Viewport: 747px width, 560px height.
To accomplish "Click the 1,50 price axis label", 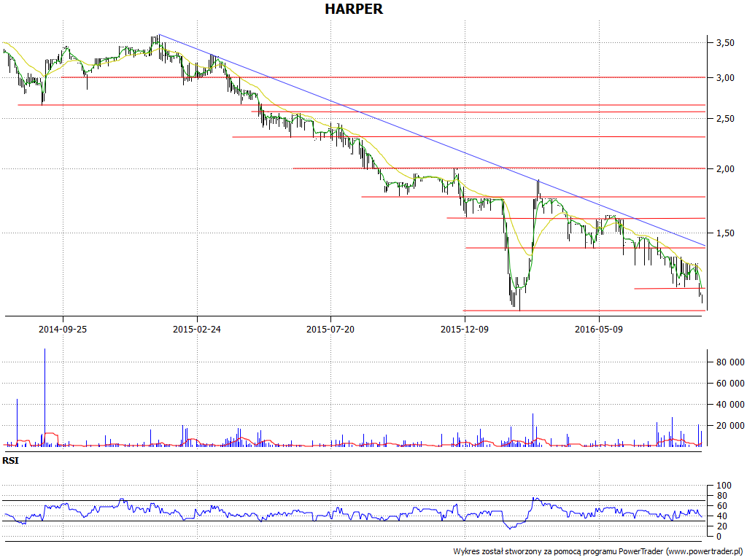I will coord(724,233).
